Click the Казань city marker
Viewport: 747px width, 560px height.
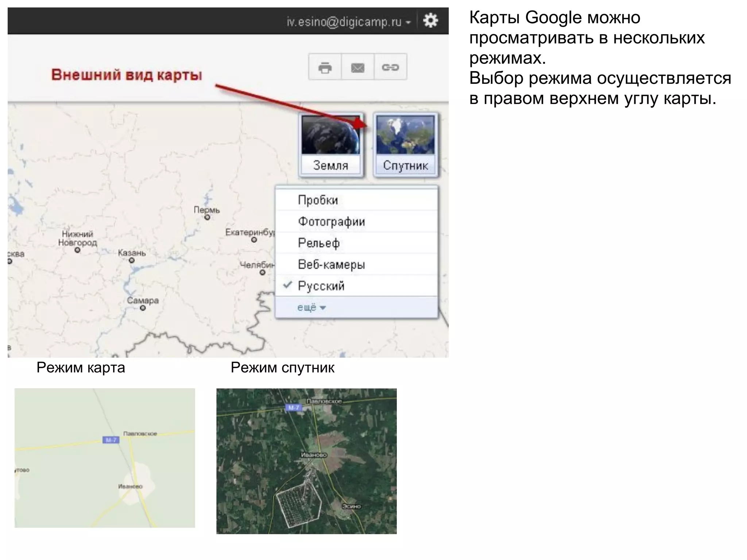point(132,260)
